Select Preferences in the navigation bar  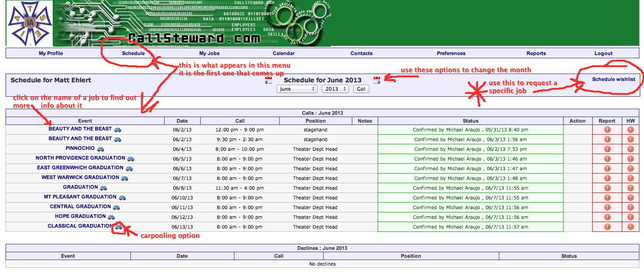click(x=451, y=53)
